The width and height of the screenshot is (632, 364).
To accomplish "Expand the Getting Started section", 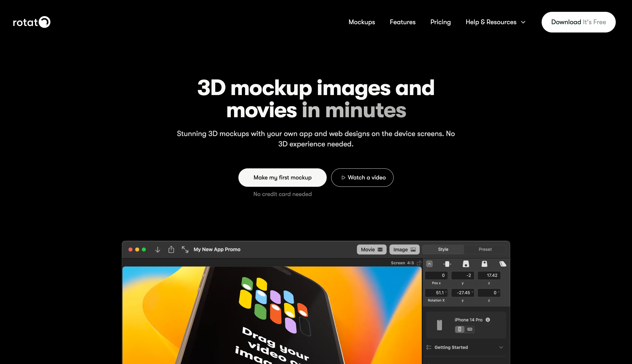I will 501,347.
